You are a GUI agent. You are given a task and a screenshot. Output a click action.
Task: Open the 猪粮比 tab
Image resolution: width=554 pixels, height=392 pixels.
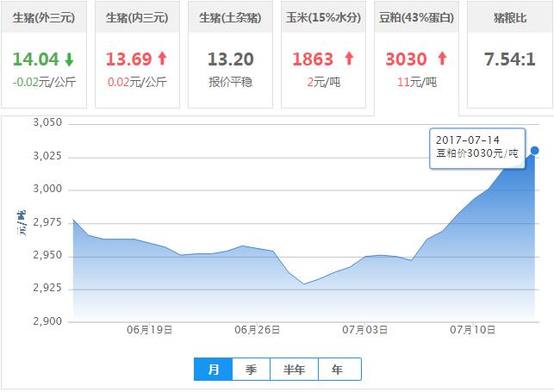click(510, 54)
